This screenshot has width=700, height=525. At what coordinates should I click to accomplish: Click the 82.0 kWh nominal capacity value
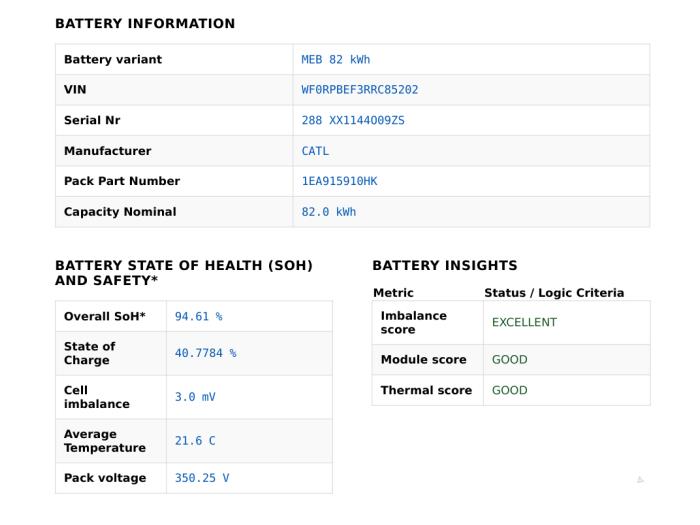pyautogui.click(x=329, y=212)
